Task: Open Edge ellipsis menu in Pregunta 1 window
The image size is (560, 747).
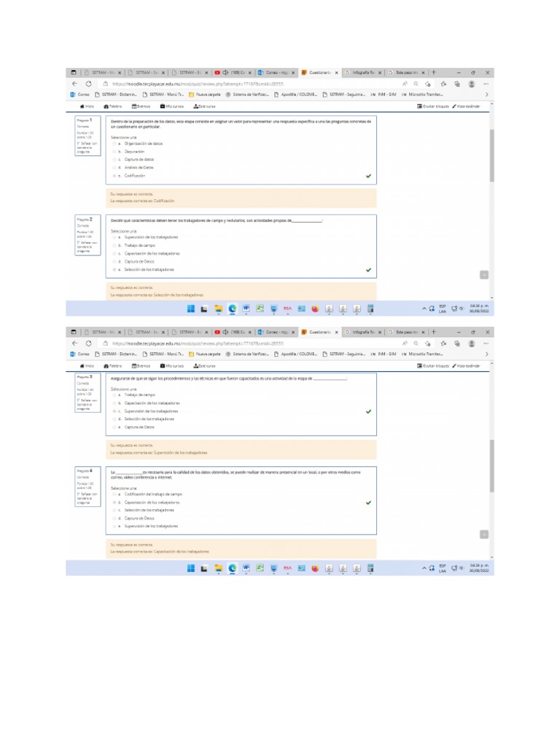Action: (486, 84)
